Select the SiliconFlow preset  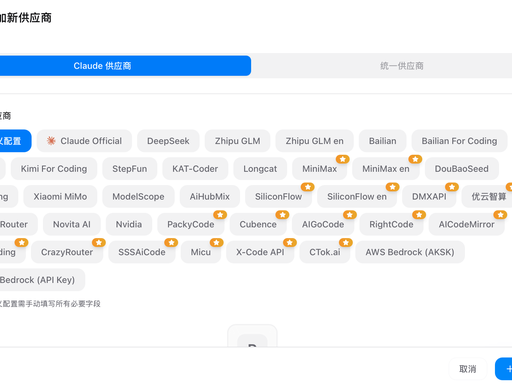279,196
